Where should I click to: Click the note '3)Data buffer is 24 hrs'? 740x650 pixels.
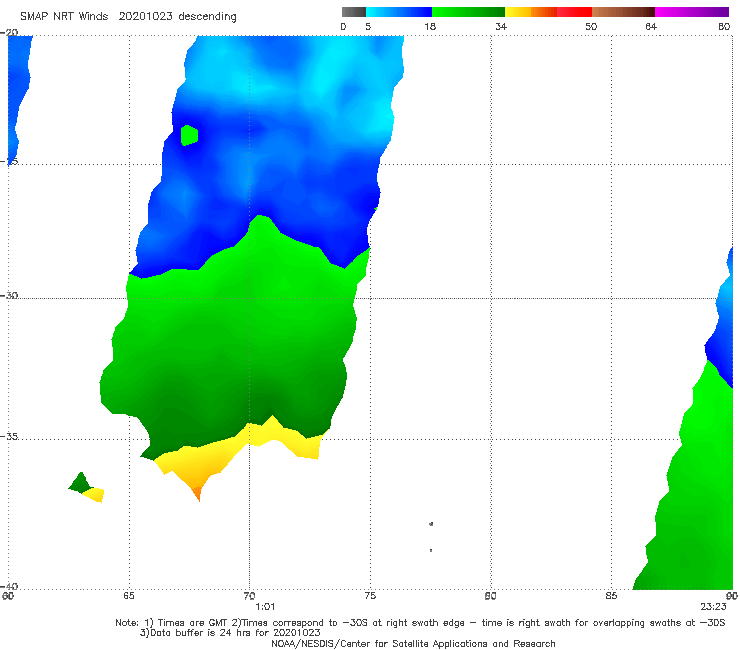(230, 633)
